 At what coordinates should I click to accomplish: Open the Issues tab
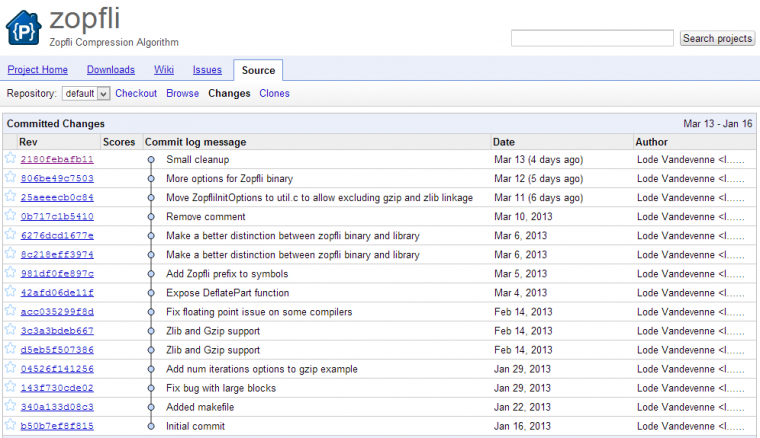tap(207, 70)
